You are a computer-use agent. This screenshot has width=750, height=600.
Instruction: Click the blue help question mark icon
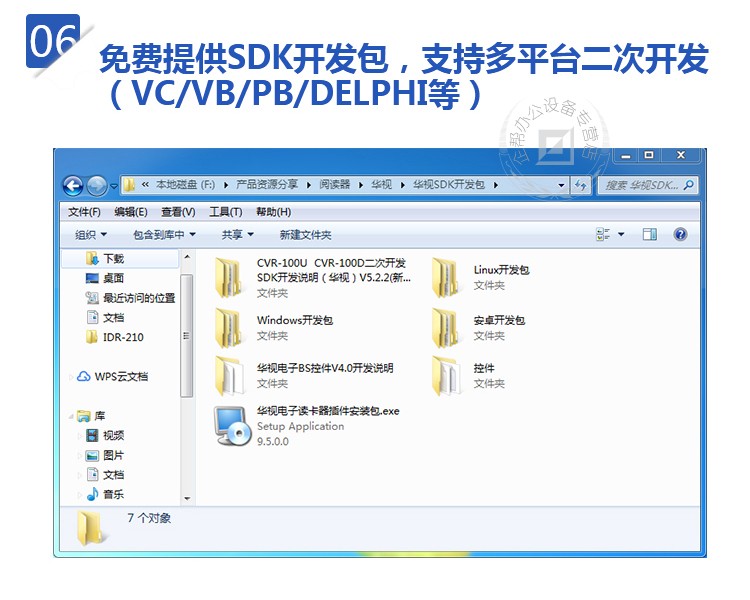680,234
